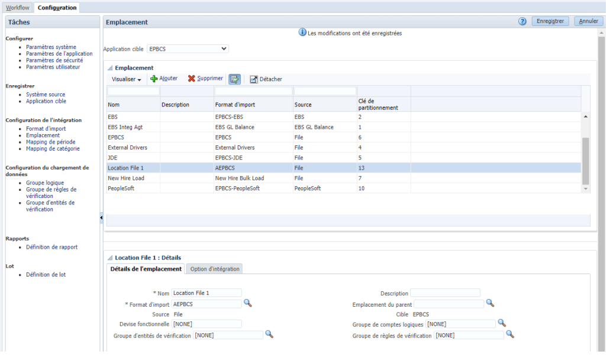
Task: Click the Détacher table icon
Action: coord(254,79)
